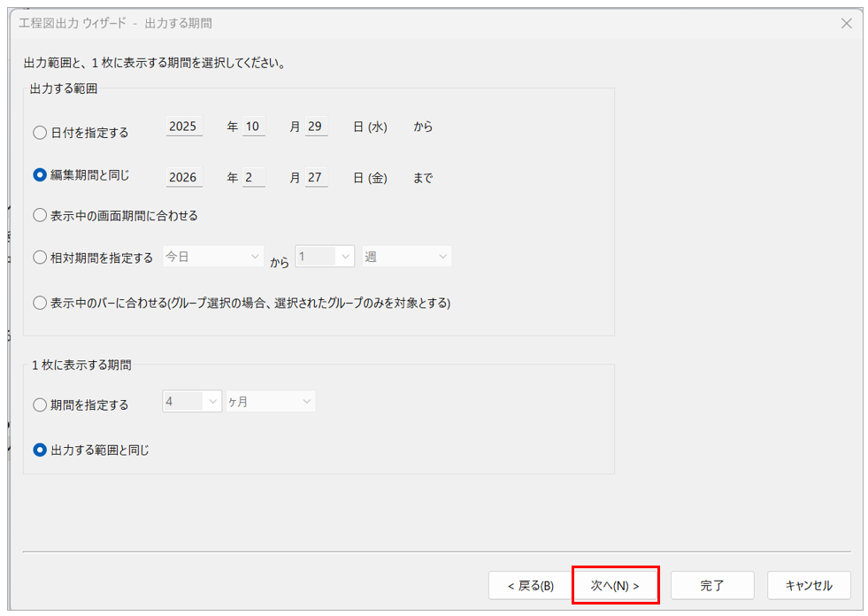This screenshot has width=868, height=616.
Task: Click the start year field showing 2025
Action: click(184, 127)
